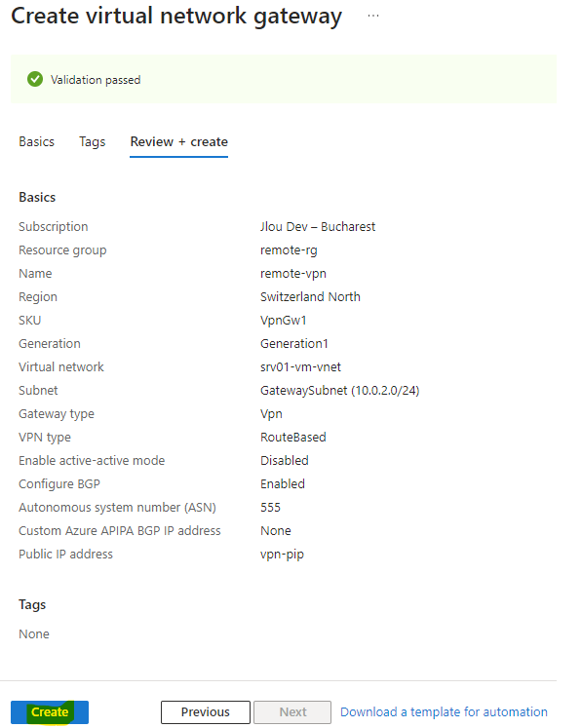The width and height of the screenshot is (582, 728).
Task: Click the Validation passed banner text
Action: [96, 80]
